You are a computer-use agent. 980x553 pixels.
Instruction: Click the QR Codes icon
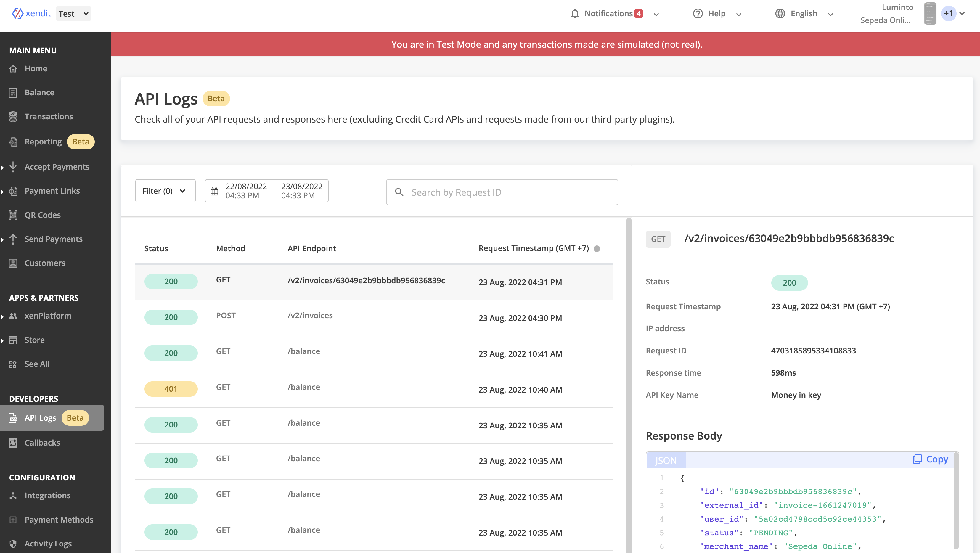(x=13, y=215)
